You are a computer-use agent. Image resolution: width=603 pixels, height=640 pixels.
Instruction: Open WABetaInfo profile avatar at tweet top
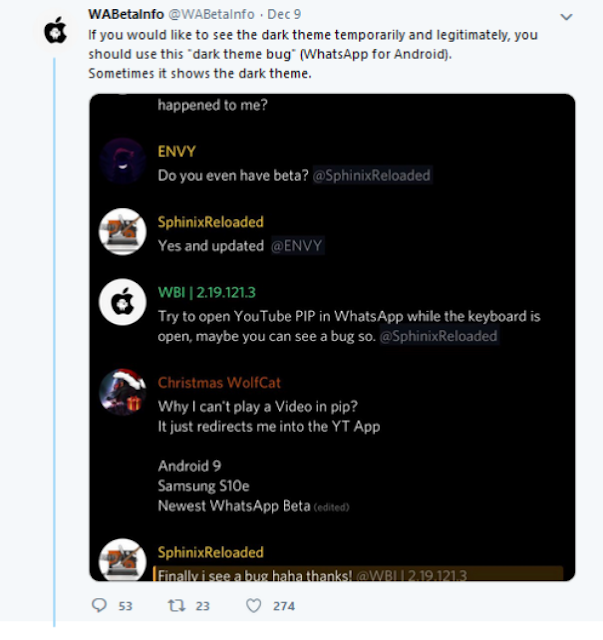pos(56,30)
